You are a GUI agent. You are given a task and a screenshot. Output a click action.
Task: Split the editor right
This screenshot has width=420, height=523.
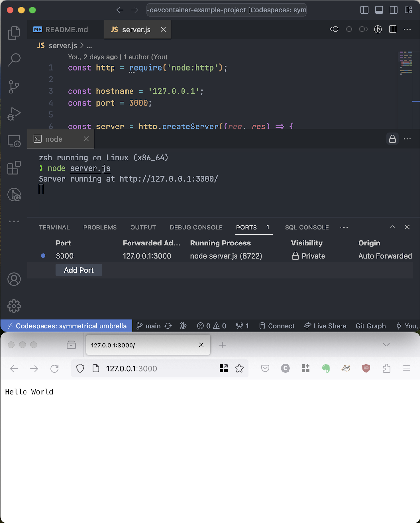(x=393, y=29)
